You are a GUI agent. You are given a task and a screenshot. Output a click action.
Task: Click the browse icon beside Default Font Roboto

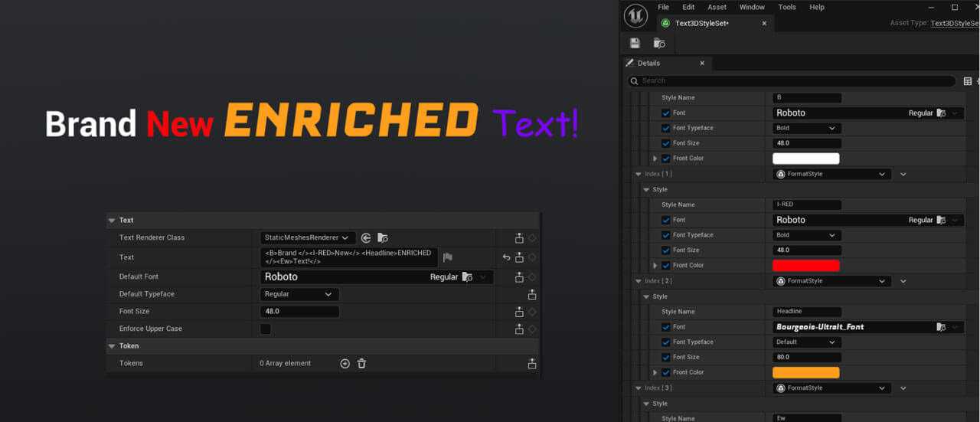(x=466, y=277)
